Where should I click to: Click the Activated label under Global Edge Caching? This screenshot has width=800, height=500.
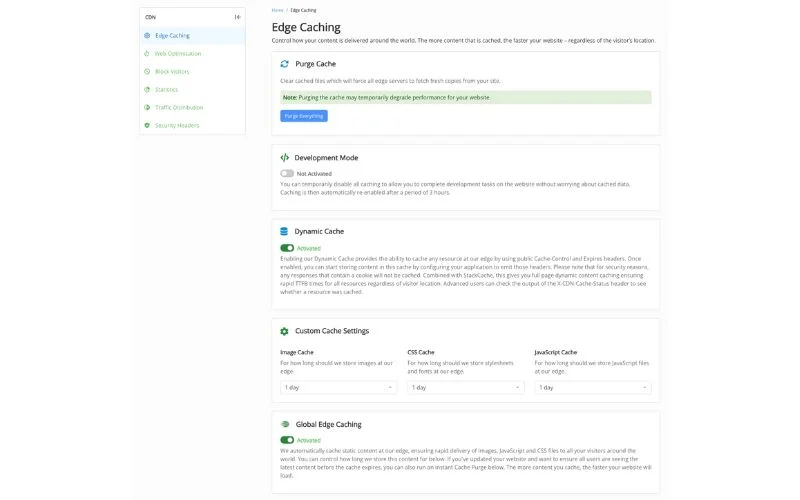pyautogui.click(x=309, y=440)
